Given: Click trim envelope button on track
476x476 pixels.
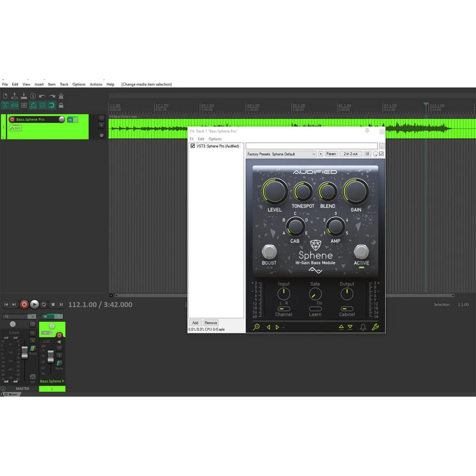Looking at the screenshot, I should [15, 128].
